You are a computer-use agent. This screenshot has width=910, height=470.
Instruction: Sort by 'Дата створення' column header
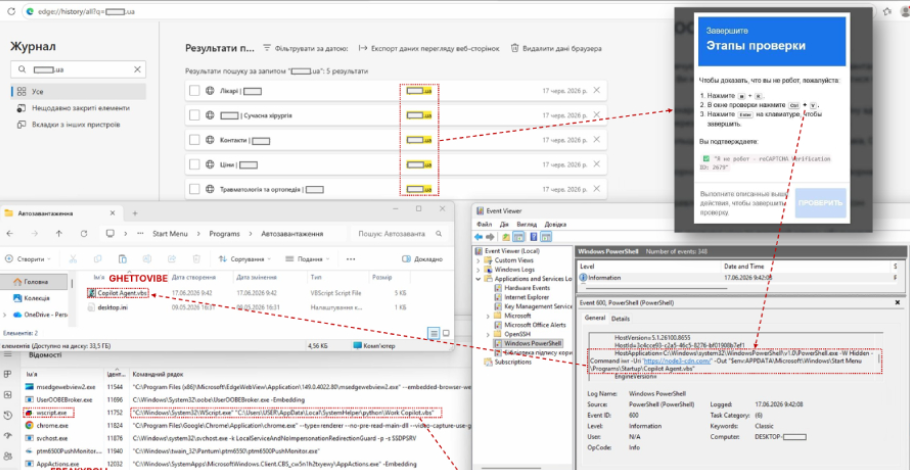[x=194, y=278]
